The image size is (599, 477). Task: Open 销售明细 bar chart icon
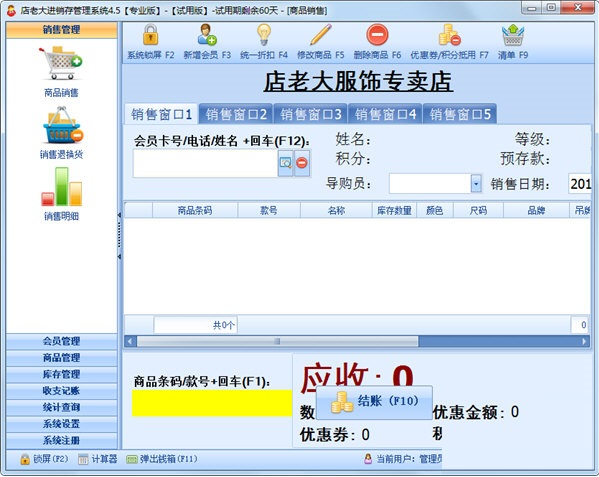pos(62,187)
